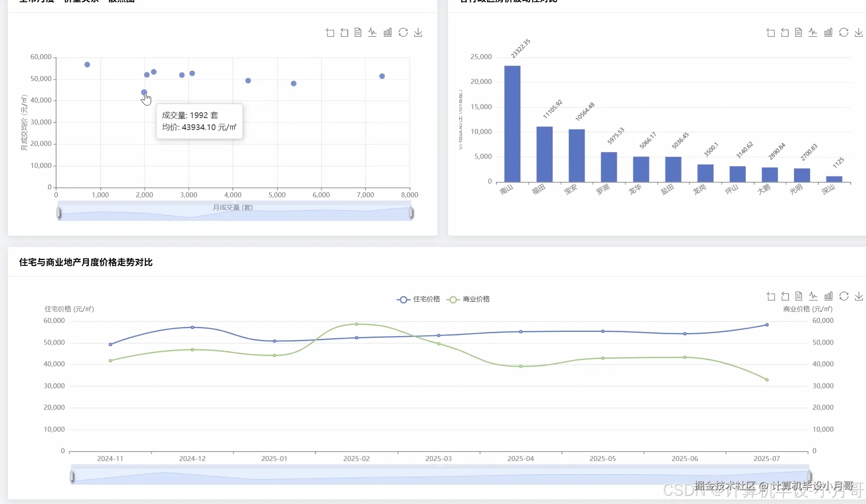This screenshot has width=866, height=504.
Task: Switch scatter chart to line chart type
Action: (372, 33)
